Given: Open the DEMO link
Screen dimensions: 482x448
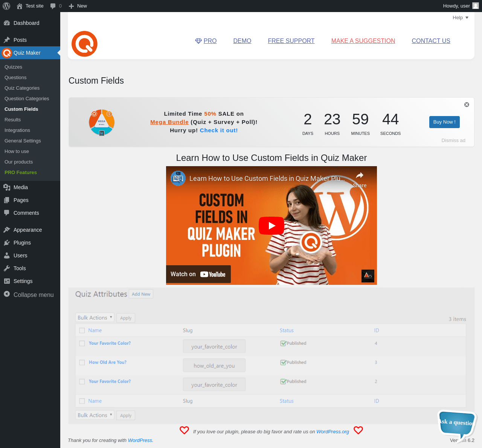Looking at the screenshot, I should pos(242,41).
